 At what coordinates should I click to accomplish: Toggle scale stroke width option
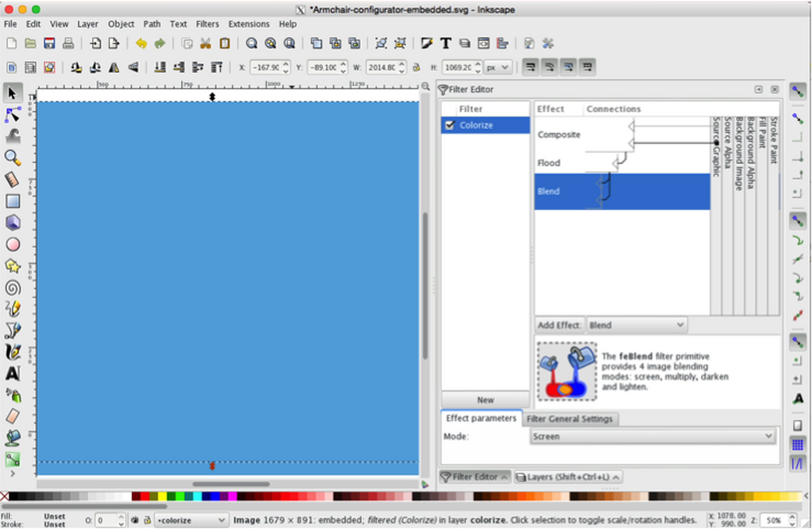pyautogui.click(x=531, y=67)
